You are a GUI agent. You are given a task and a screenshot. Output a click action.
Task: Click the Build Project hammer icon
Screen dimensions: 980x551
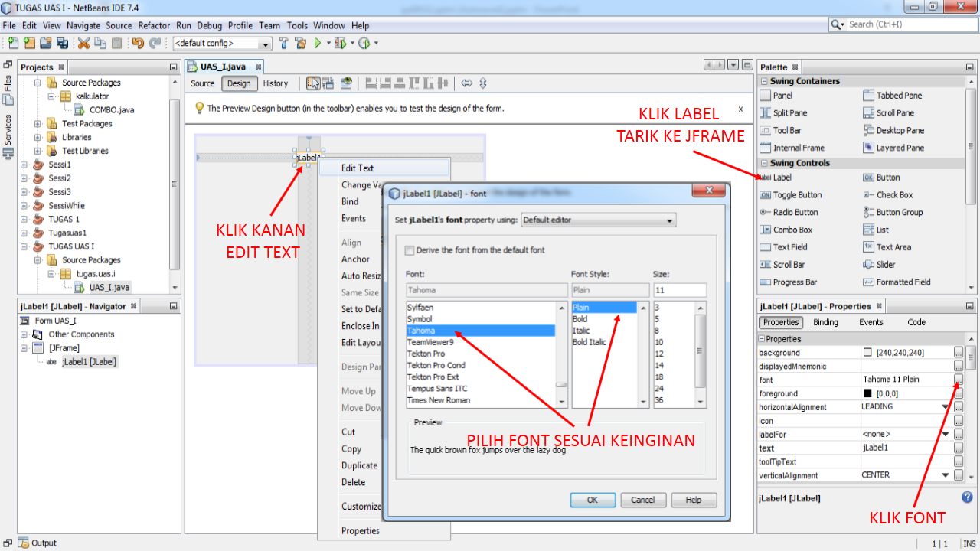coord(283,43)
